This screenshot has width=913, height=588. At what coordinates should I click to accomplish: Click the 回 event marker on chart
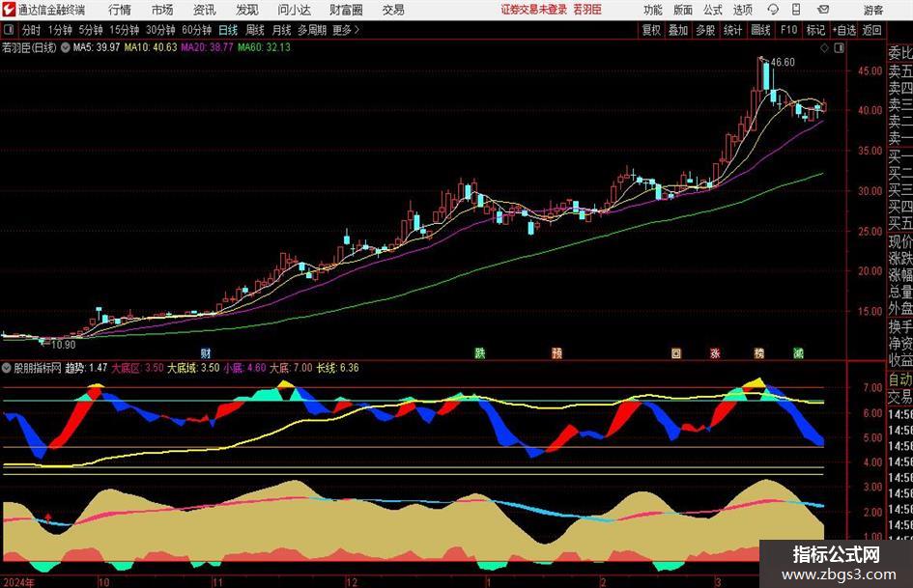click(x=676, y=352)
